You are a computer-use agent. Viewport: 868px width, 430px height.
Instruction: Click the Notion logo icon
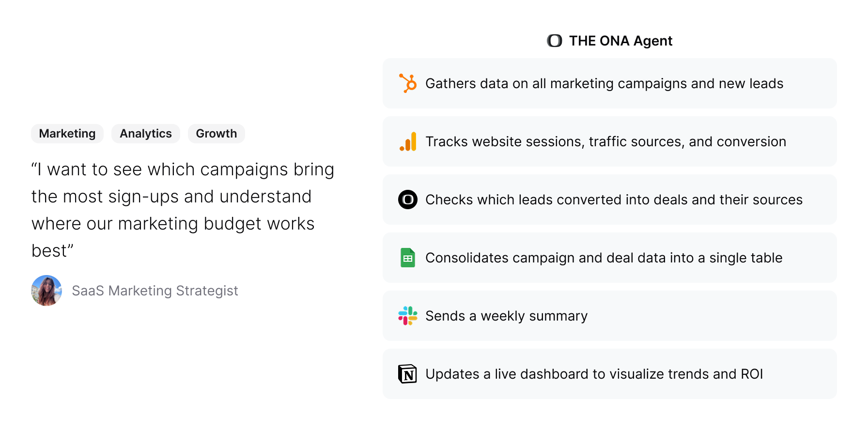coord(408,374)
